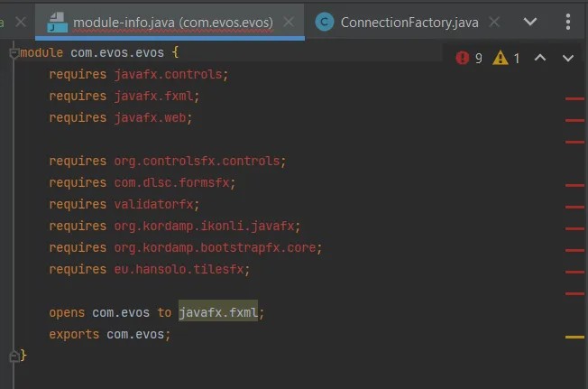This screenshot has height=389, width=588.
Task: Show hidden tabs dropdown chevron
Action: (530, 22)
